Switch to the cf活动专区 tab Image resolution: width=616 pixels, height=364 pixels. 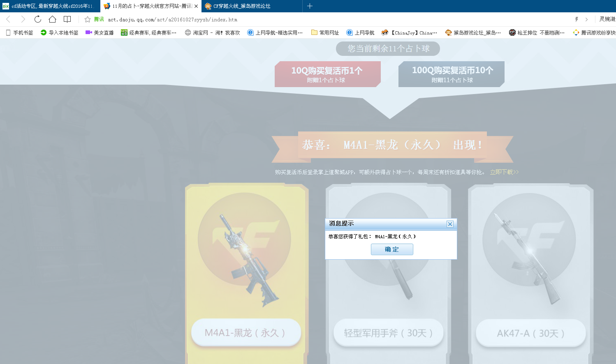[x=49, y=6]
